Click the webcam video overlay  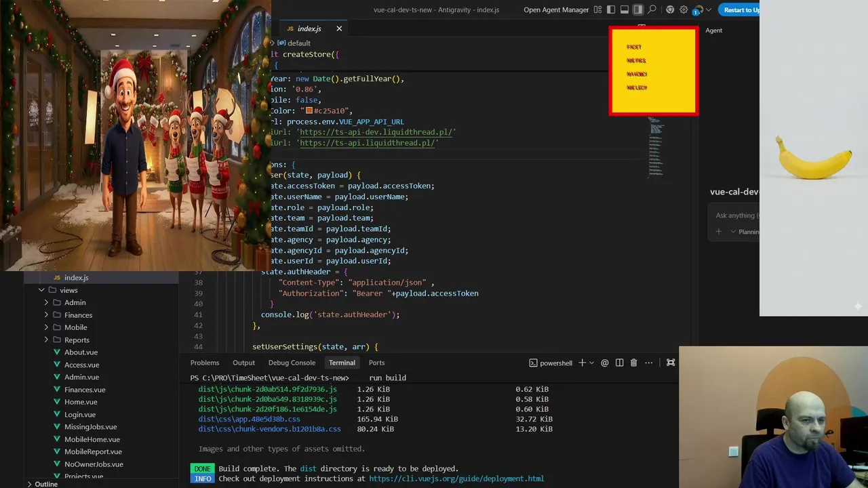pyautogui.click(x=774, y=418)
